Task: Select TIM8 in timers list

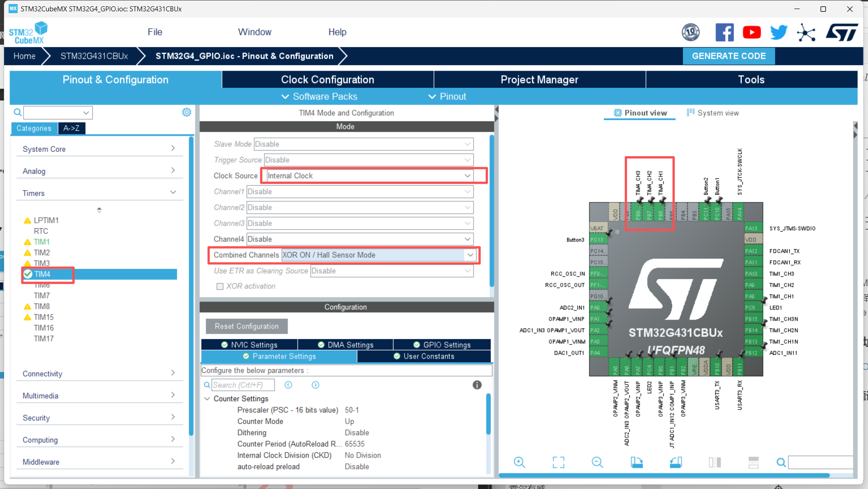Action: click(42, 307)
